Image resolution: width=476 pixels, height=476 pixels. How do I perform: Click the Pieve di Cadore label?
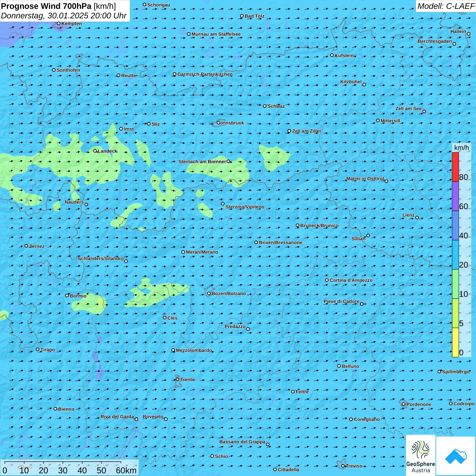(341, 301)
